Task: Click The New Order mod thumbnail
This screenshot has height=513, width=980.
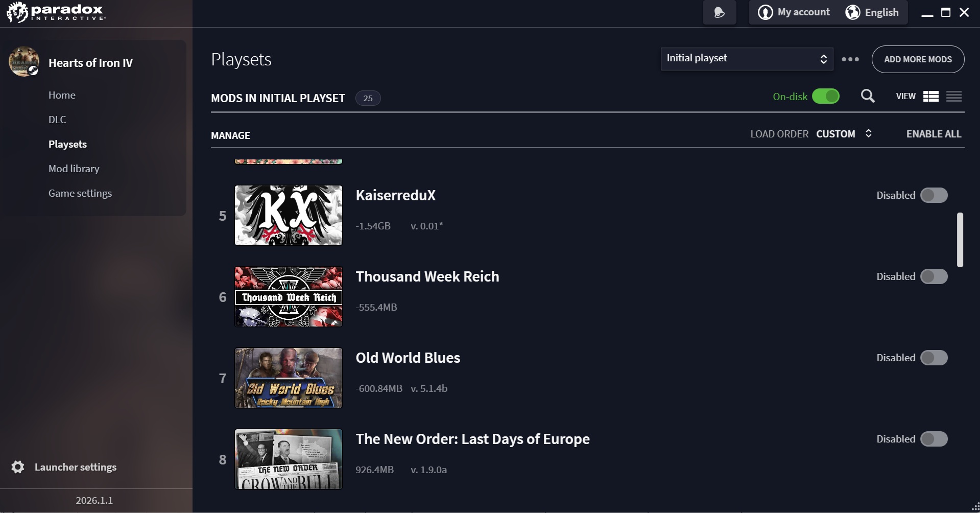Action: click(289, 459)
